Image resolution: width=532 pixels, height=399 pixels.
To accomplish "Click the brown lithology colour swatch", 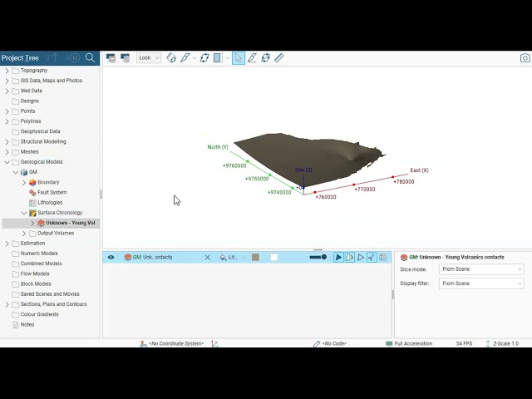I will click(255, 258).
